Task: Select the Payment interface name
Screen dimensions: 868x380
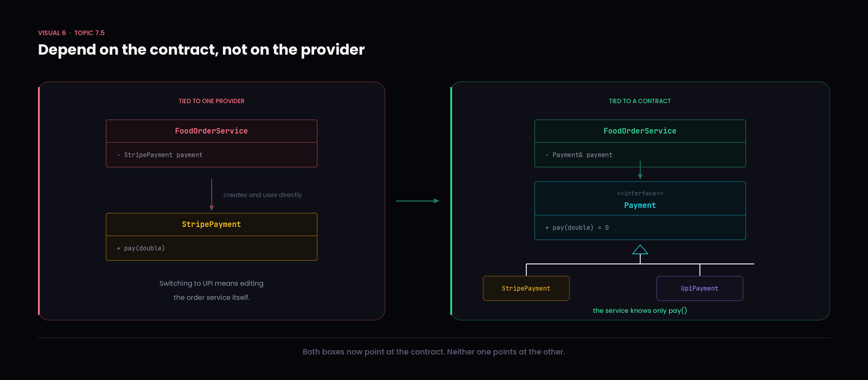Action: 640,205
